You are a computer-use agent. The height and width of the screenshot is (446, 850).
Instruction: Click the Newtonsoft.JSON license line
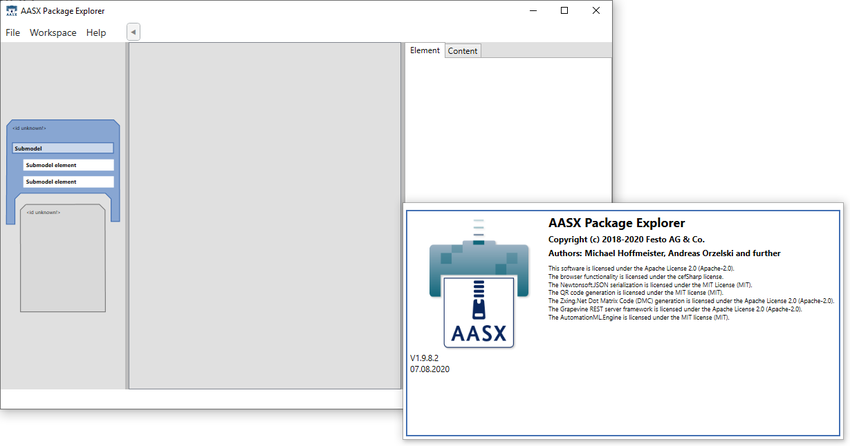[x=650, y=285]
